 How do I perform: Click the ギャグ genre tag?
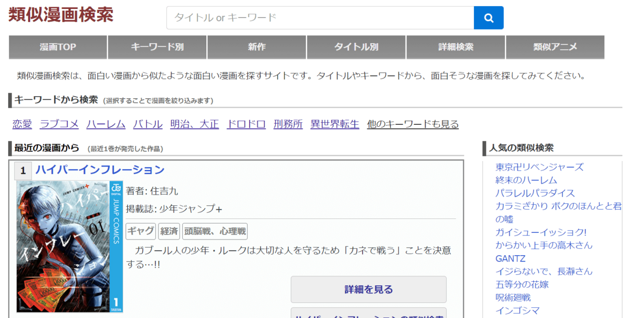click(x=140, y=231)
